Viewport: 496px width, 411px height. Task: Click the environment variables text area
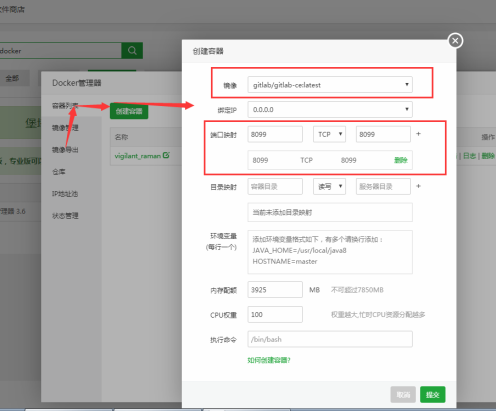pos(330,252)
